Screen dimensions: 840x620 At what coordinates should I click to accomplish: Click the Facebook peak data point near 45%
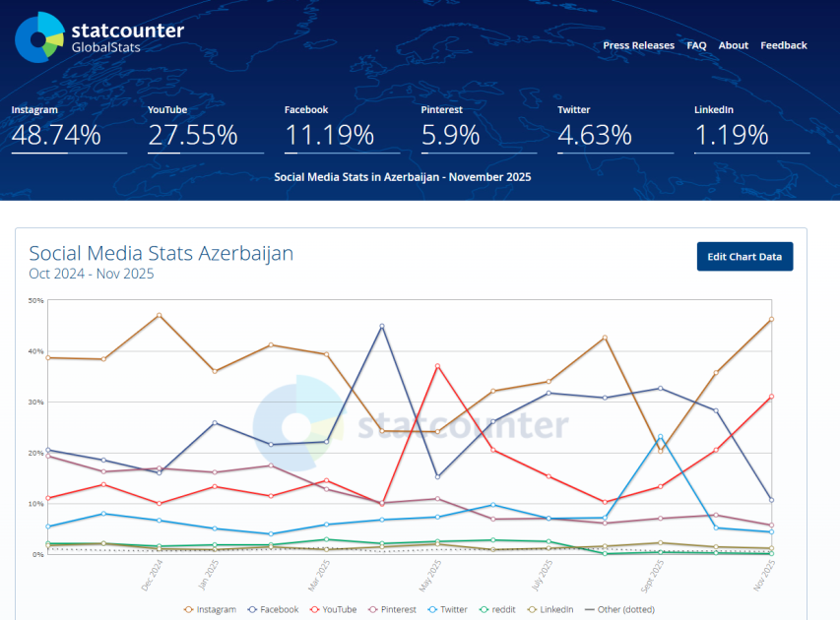[381, 327]
